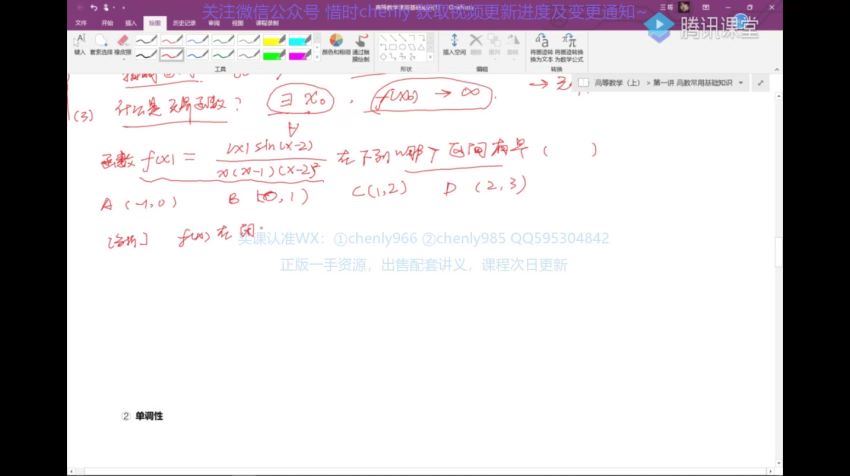Pick the selected red pen in bottom row
The height and width of the screenshot is (476, 850).
click(172, 55)
